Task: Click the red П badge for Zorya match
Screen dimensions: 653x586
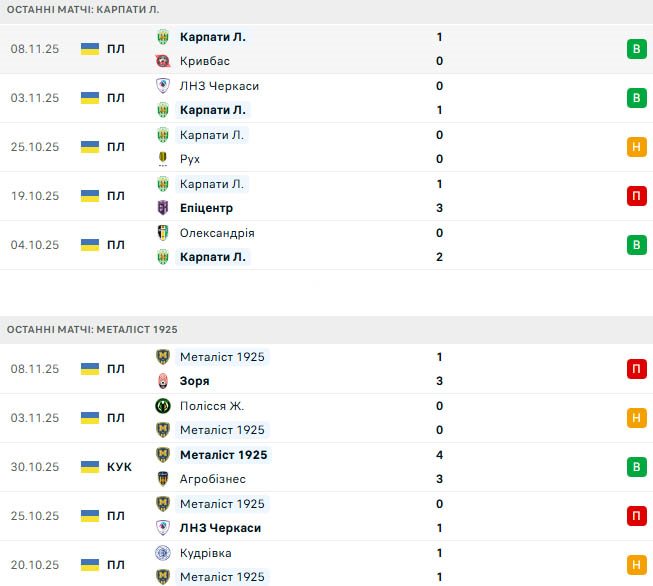Action: [x=636, y=369]
